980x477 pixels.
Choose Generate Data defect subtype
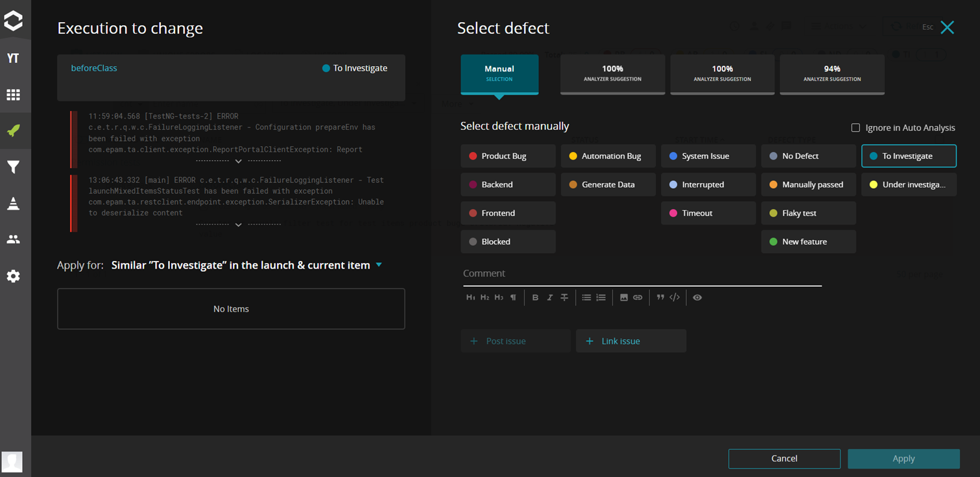pyautogui.click(x=608, y=184)
